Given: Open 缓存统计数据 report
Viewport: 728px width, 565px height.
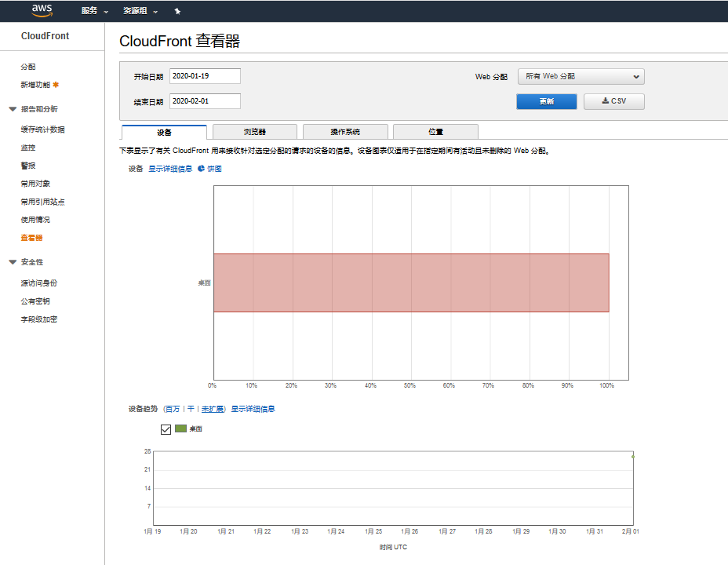Looking at the screenshot, I should pyautogui.click(x=42, y=129).
